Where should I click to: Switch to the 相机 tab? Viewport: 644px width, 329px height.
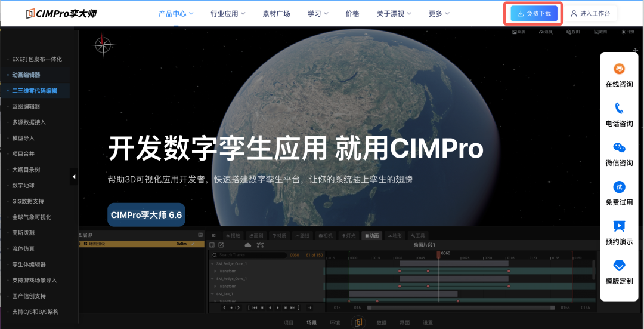click(326, 236)
